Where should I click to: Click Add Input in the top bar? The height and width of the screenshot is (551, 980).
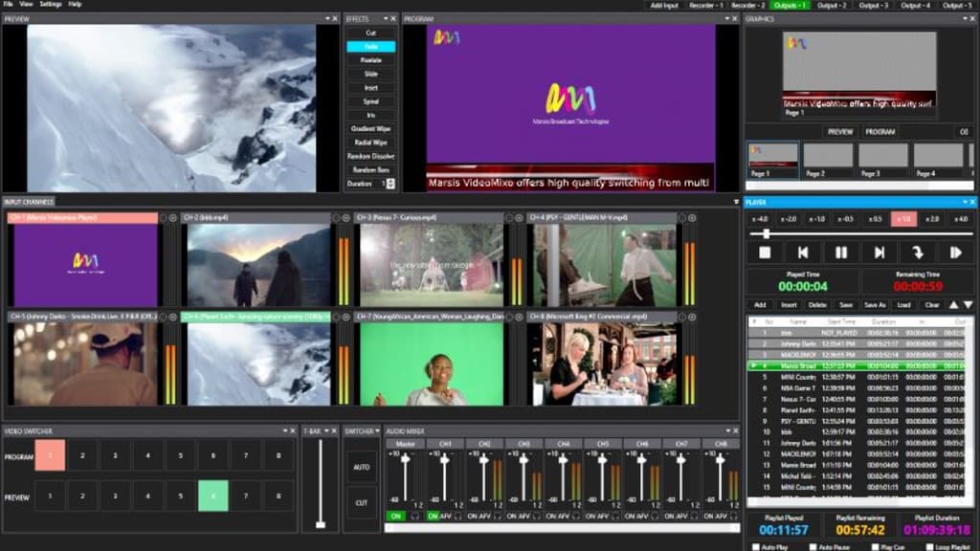click(665, 5)
